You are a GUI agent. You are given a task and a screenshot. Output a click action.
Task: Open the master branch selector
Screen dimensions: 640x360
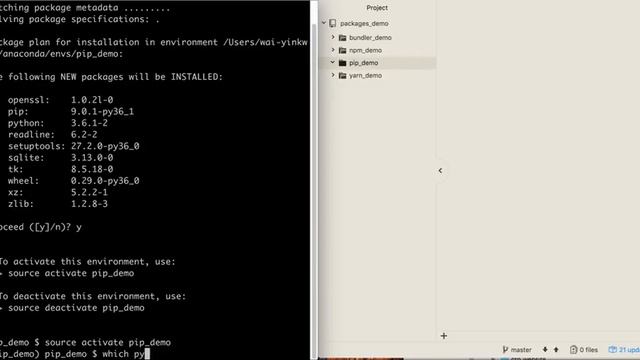(x=517, y=350)
